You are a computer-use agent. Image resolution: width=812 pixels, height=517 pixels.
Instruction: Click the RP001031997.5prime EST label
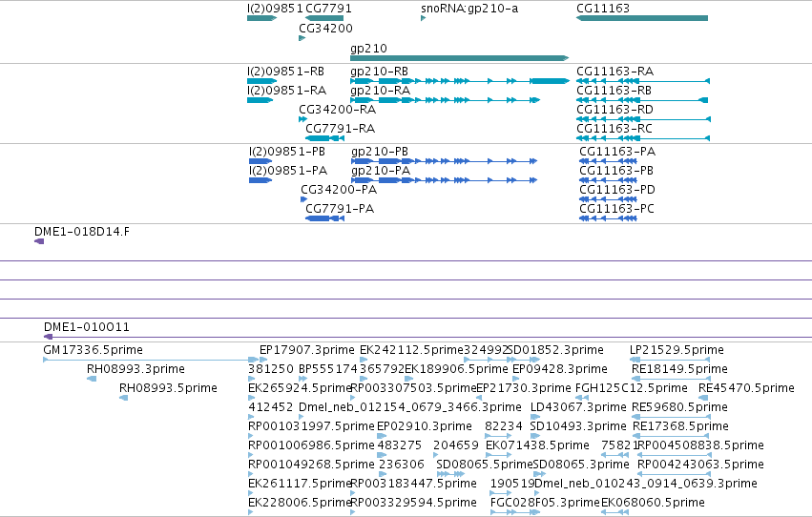(311, 426)
